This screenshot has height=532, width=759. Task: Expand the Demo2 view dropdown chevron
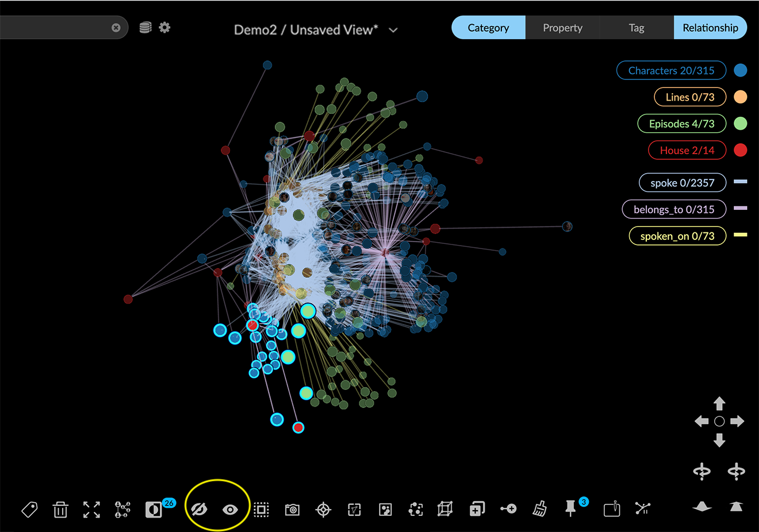click(x=393, y=30)
